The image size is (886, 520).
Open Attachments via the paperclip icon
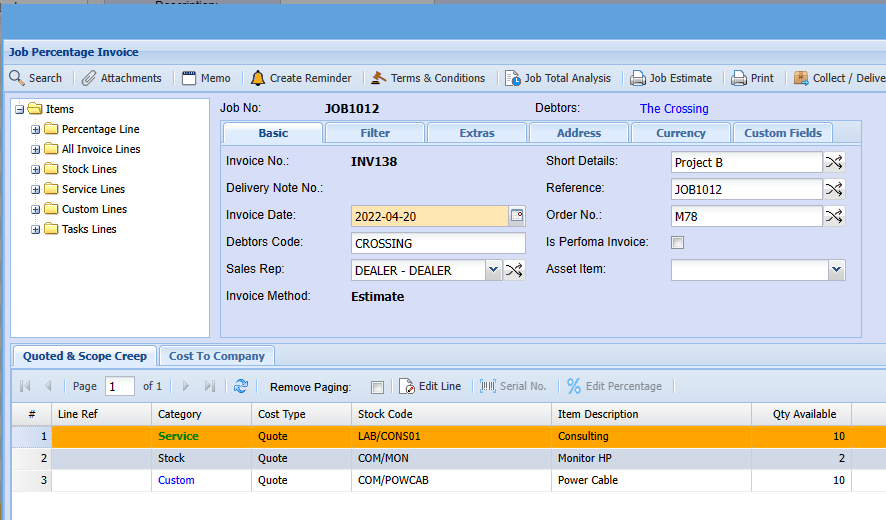click(89, 78)
